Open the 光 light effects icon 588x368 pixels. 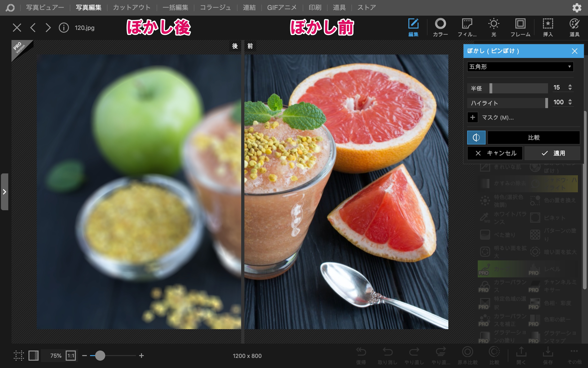pos(494,28)
